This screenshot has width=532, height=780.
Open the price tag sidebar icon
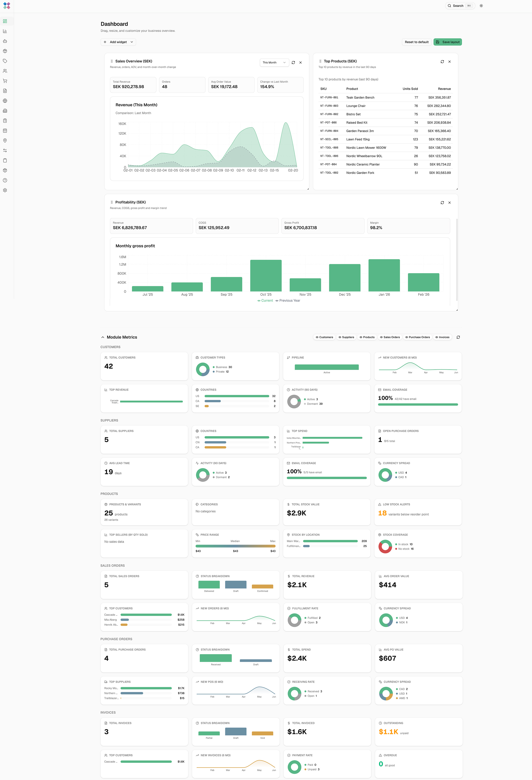pyautogui.click(x=5, y=61)
